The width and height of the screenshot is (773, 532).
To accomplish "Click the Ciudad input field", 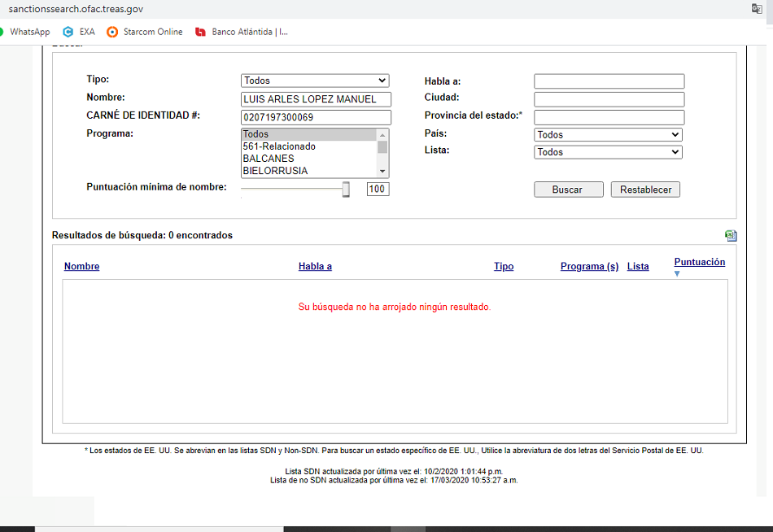I will [x=609, y=99].
